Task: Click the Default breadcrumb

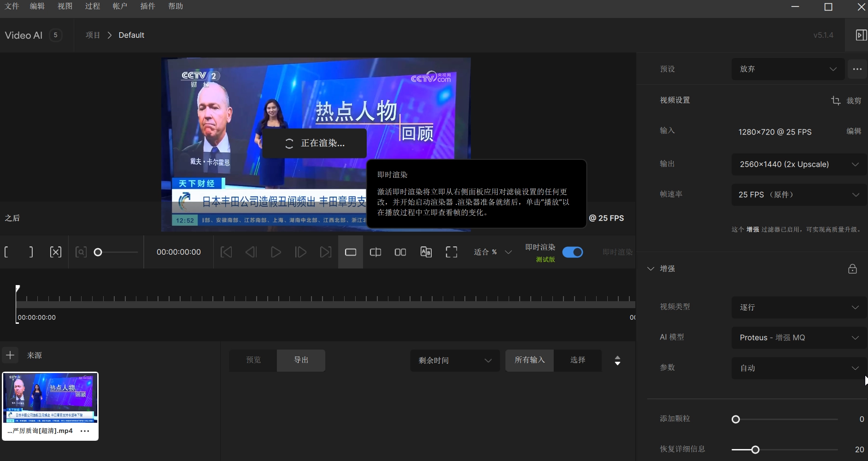Action: pos(131,35)
